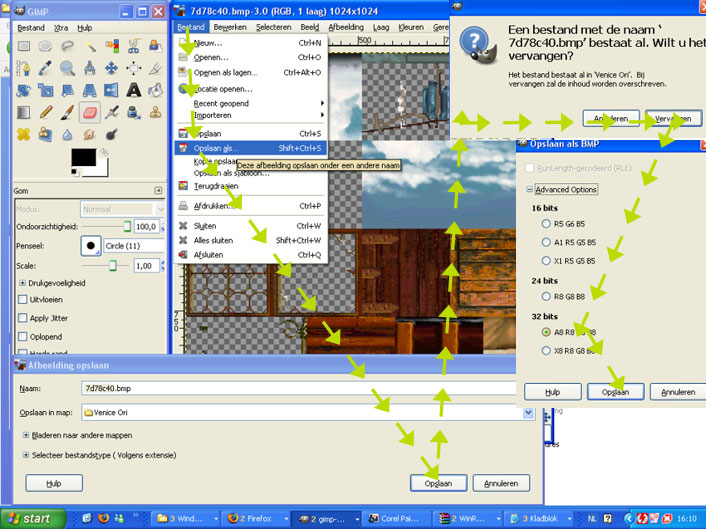Open the Bewerken menu
This screenshot has width=706, height=529.
230,27
